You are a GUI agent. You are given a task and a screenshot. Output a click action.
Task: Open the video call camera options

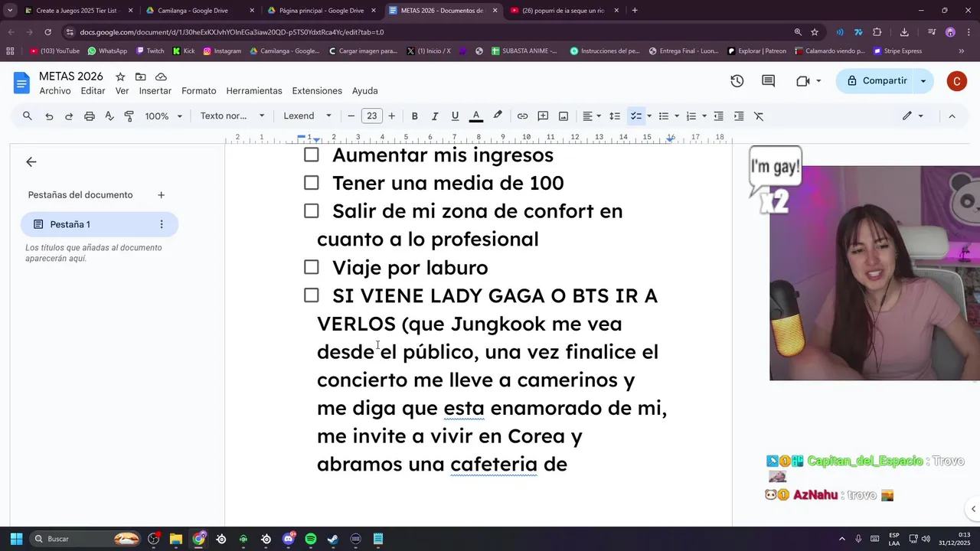(808, 81)
